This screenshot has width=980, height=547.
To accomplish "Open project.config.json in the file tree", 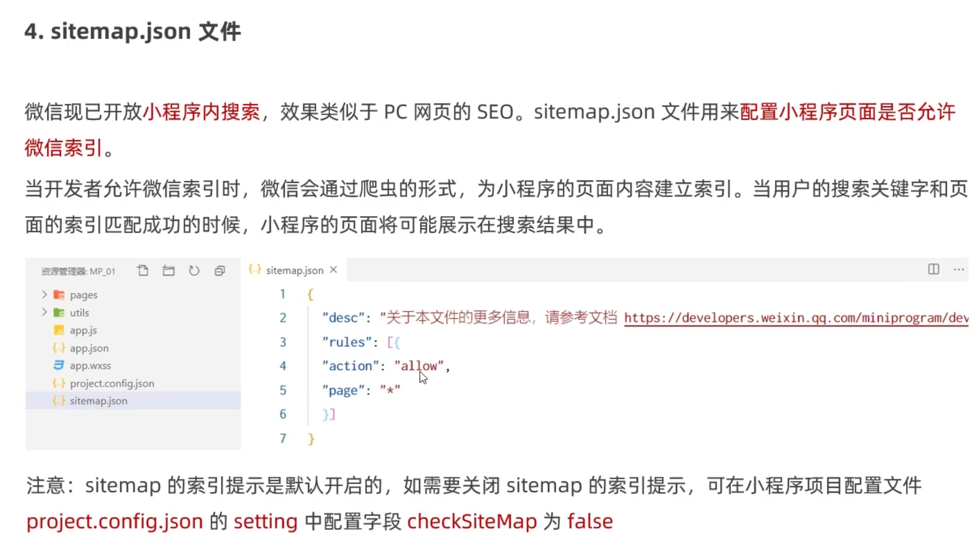I will (112, 383).
